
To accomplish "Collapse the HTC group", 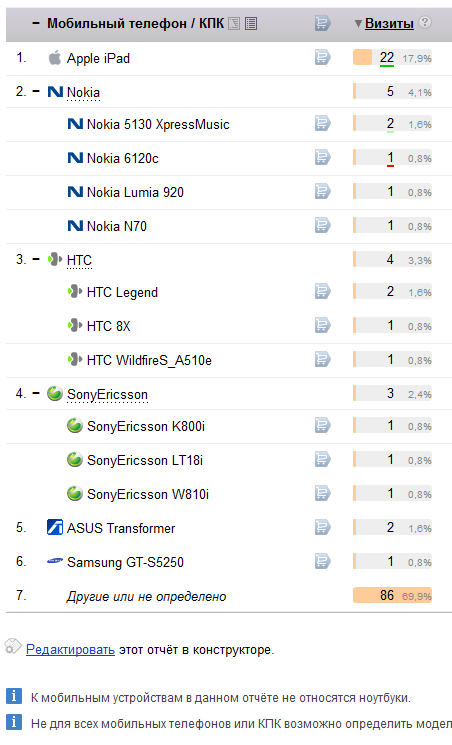I will pyautogui.click(x=36, y=259).
